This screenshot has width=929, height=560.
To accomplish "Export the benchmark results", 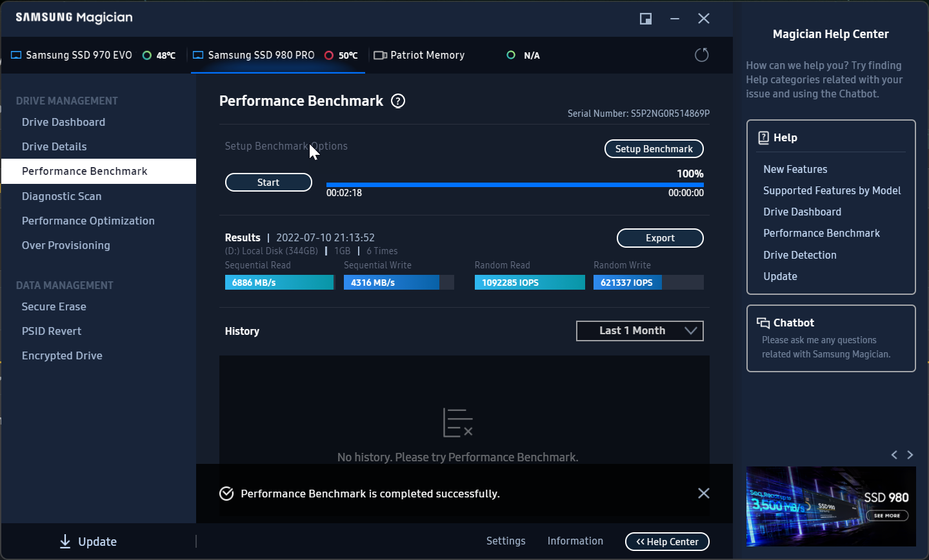I will 660,238.
